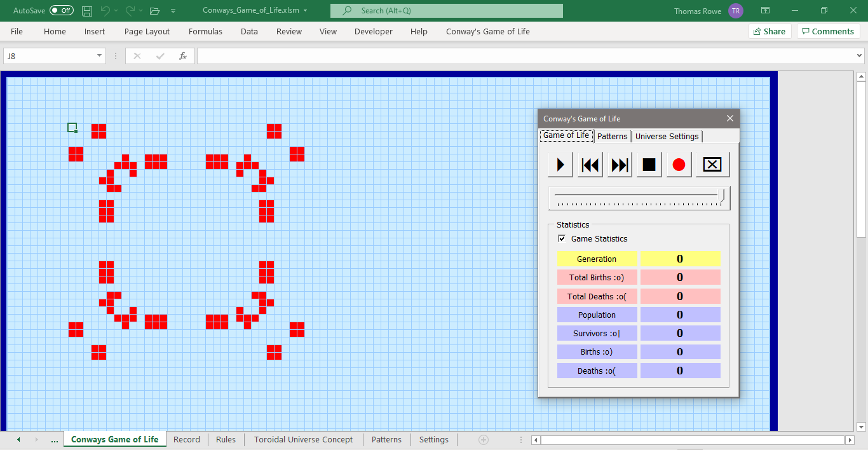The image size is (868, 450).
Task: Click the vertical scrollbar up arrow
Action: click(862, 77)
